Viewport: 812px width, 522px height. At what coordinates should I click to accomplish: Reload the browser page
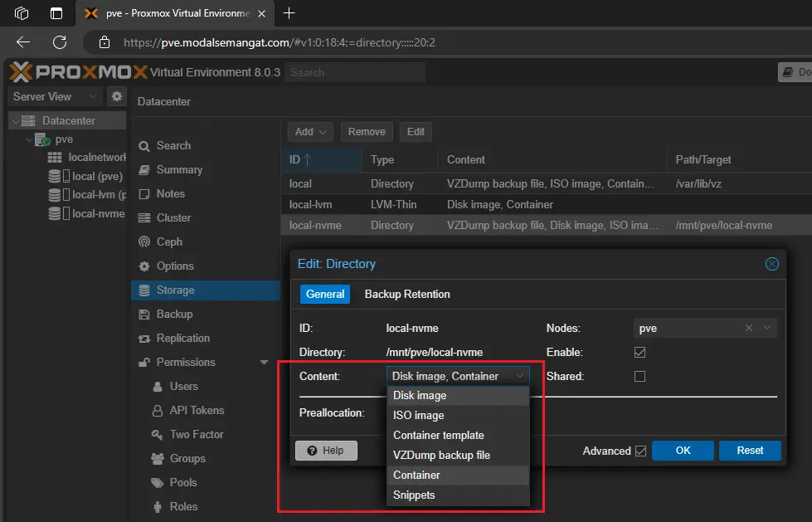coord(60,42)
